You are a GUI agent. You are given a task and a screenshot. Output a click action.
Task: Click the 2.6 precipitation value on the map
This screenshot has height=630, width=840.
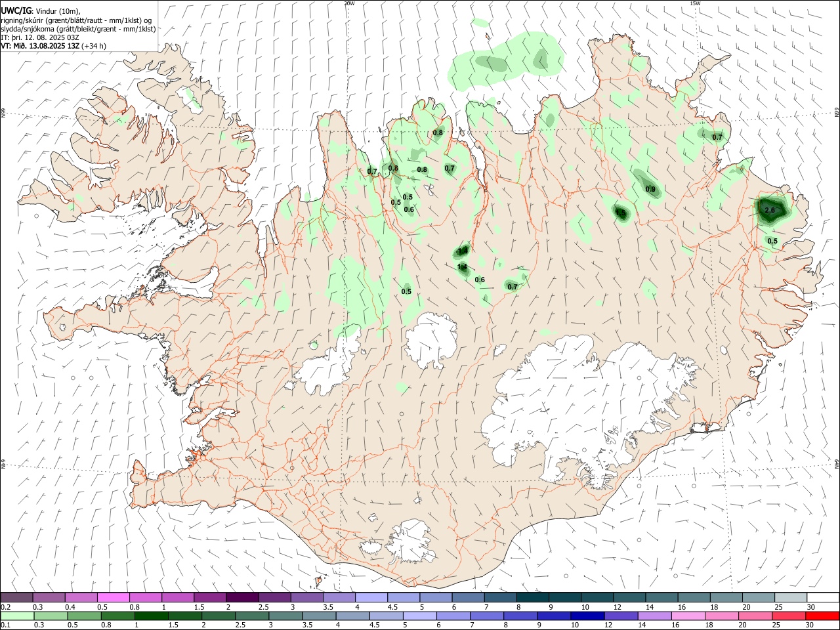pyautogui.click(x=770, y=210)
